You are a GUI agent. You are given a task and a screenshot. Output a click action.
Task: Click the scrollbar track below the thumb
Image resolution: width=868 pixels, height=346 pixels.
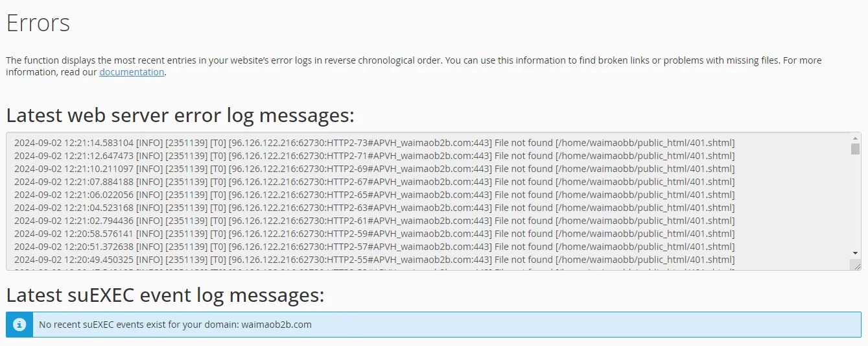[855, 201]
